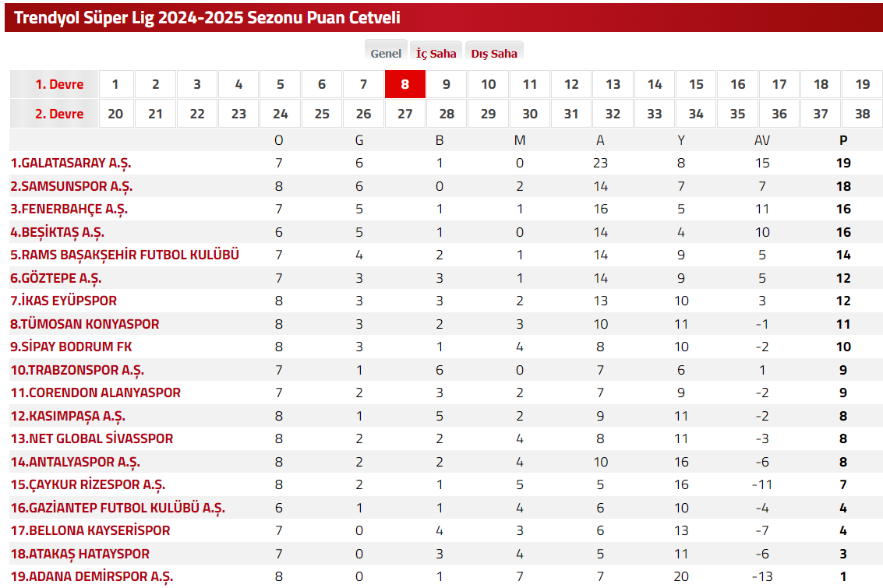Image resolution: width=883 pixels, height=588 pixels.
Task: Open the Galatasaray A.Ş. team link
Action: click(71, 164)
